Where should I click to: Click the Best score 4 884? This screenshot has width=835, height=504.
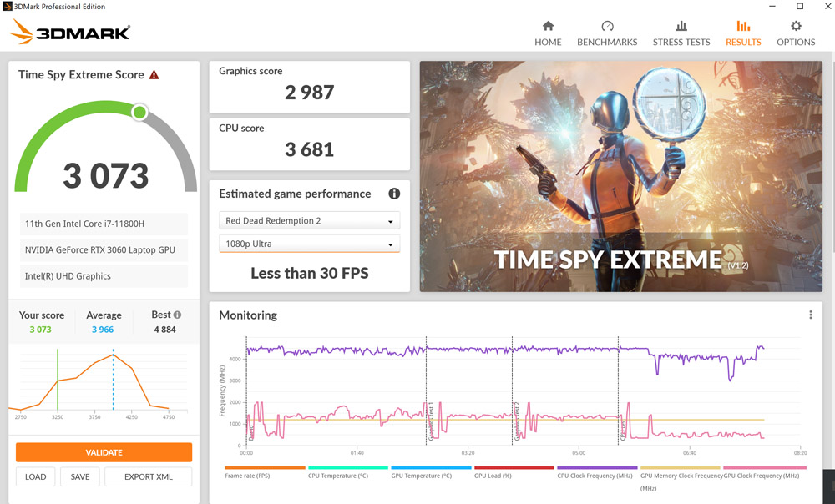coord(165,330)
